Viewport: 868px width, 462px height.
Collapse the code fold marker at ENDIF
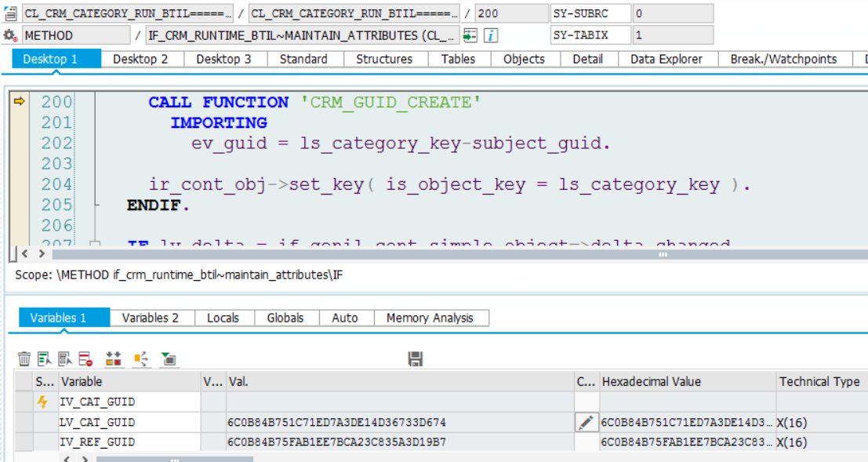[97, 205]
